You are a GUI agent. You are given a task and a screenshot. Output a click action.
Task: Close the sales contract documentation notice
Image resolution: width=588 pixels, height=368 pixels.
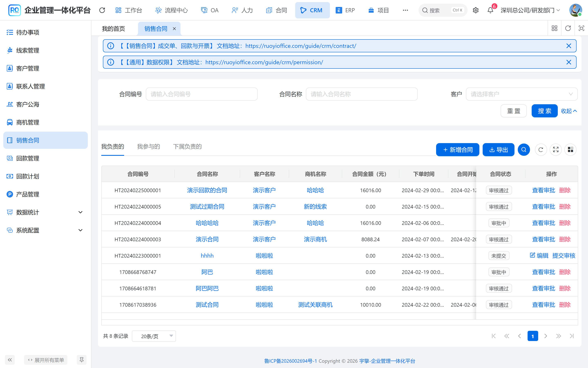[569, 46]
